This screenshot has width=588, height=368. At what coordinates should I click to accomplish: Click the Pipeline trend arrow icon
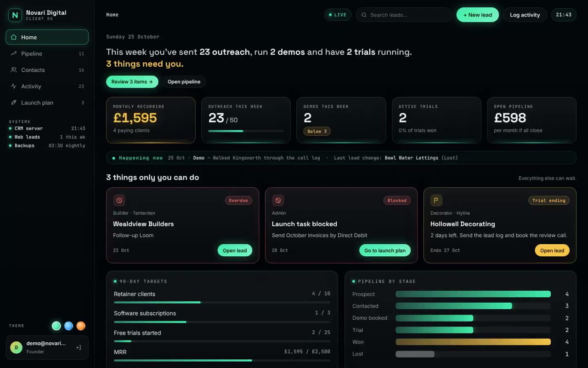point(14,53)
